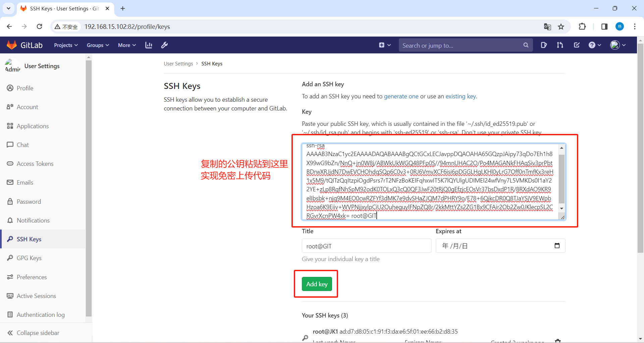Open the Help question-mark dropdown
644x343 pixels.
(x=594, y=45)
